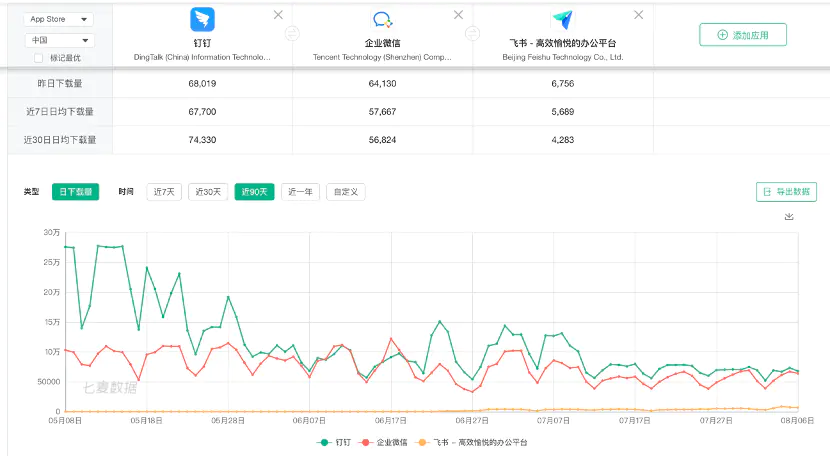Click the 7-day average value 5,689
The width and height of the screenshot is (830, 456).
[x=563, y=112]
